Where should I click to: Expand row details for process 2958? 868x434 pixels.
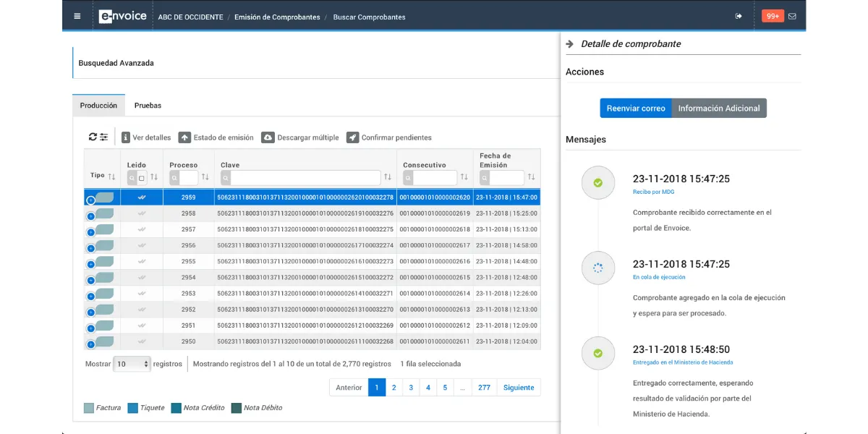click(90, 216)
